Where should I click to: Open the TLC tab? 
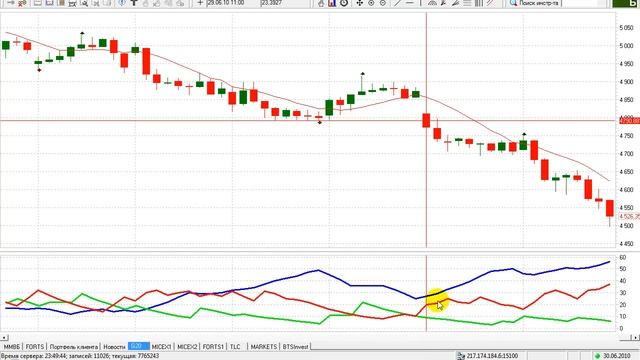[x=235, y=347]
